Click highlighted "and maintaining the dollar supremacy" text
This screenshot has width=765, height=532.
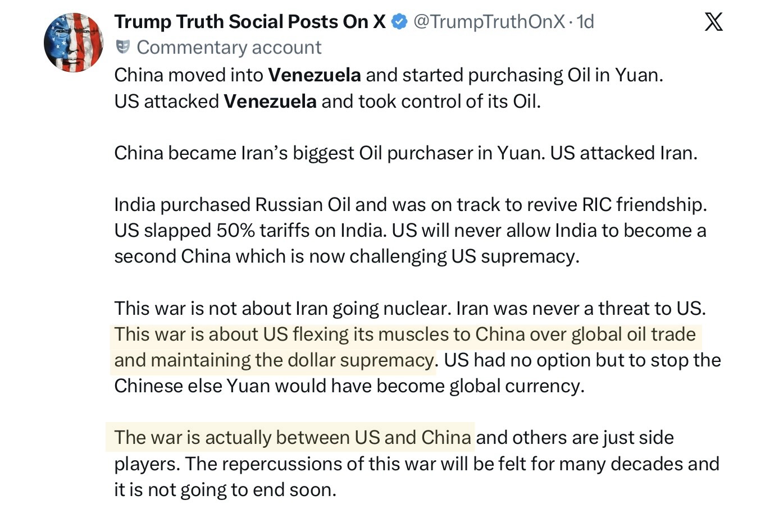click(274, 360)
